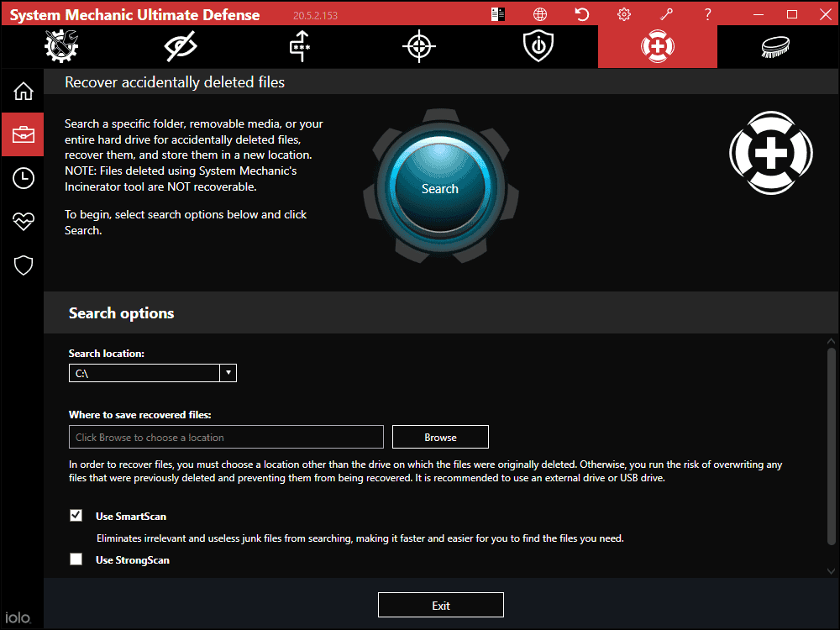Select the cleaning brush tool icon
Image resolution: width=840 pixels, height=630 pixels.
click(776, 47)
